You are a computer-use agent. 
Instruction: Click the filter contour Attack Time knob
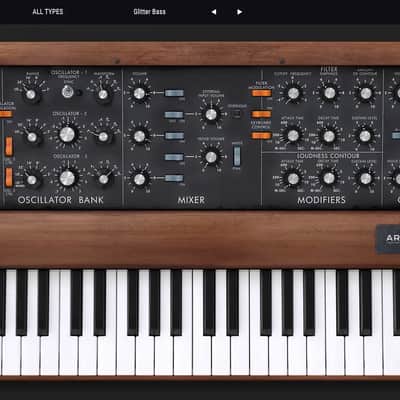[293, 136]
